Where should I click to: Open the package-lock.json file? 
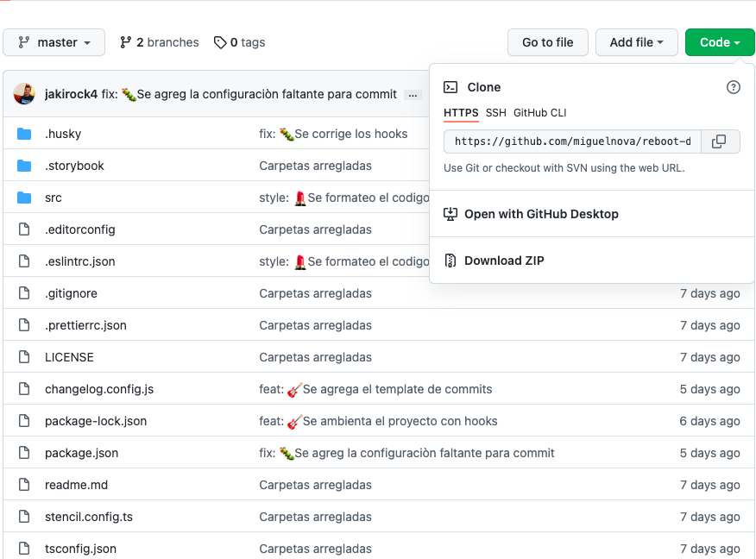tap(96, 421)
